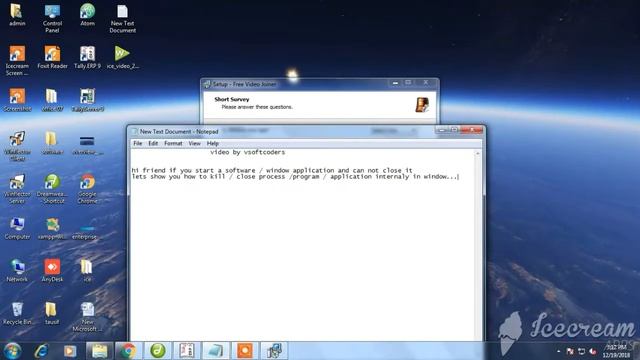The width and height of the screenshot is (640, 360).
Task: Open Windows Explorer taskbar button
Action: [99, 351]
